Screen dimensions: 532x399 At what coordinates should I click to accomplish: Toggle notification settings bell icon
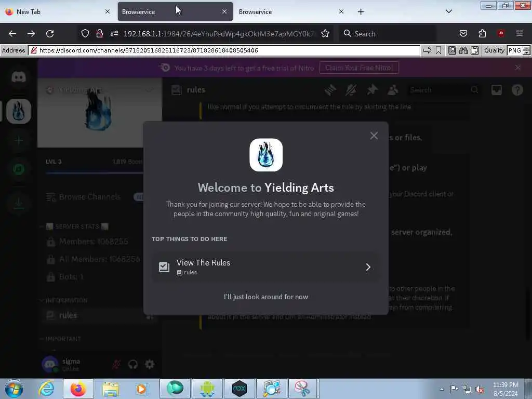351,90
